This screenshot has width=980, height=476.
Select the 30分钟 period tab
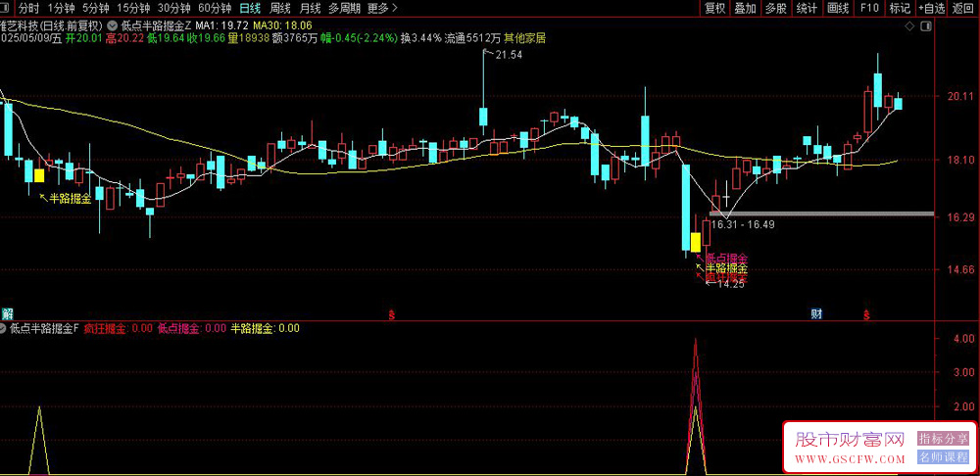[x=173, y=8]
